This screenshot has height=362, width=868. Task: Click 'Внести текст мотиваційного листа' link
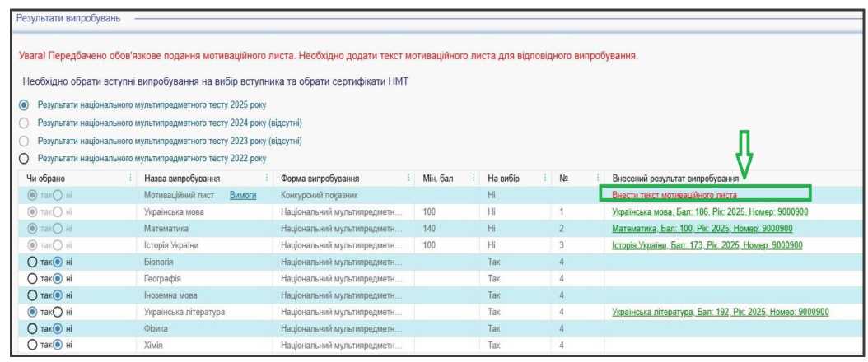[x=674, y=195]
